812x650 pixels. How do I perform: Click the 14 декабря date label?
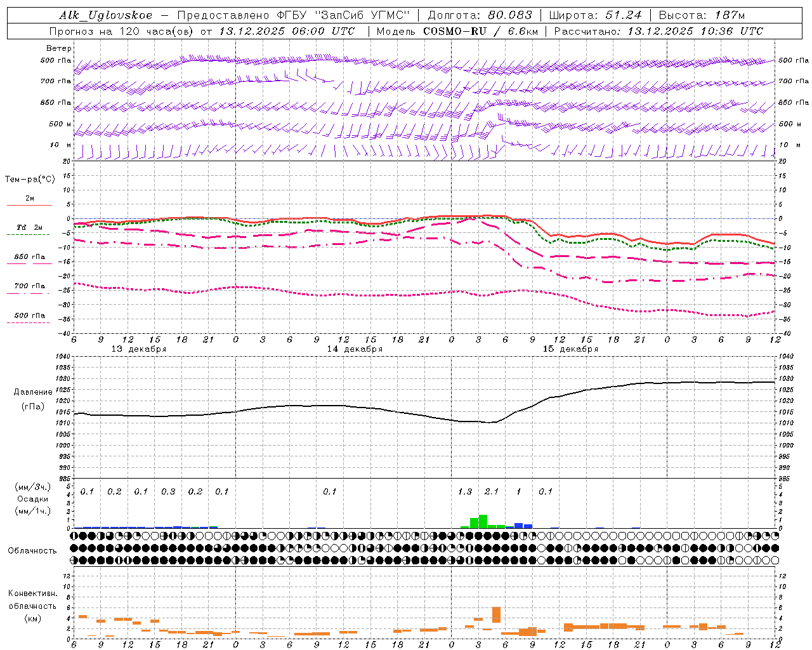click(x=355, y=349)
